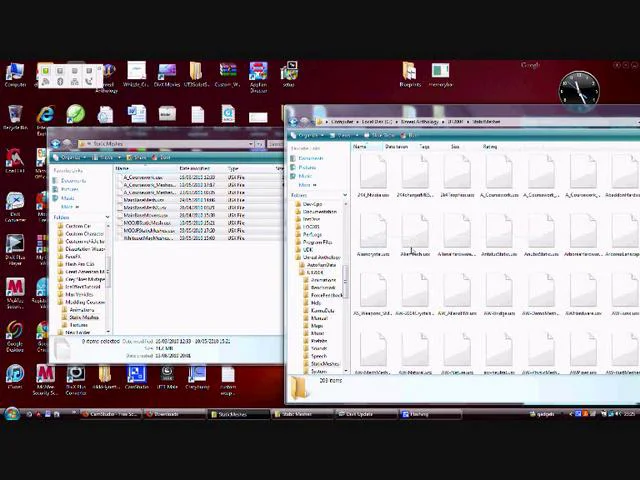
Task: Expand More favorite links in left window
Action: coord(69,207)
